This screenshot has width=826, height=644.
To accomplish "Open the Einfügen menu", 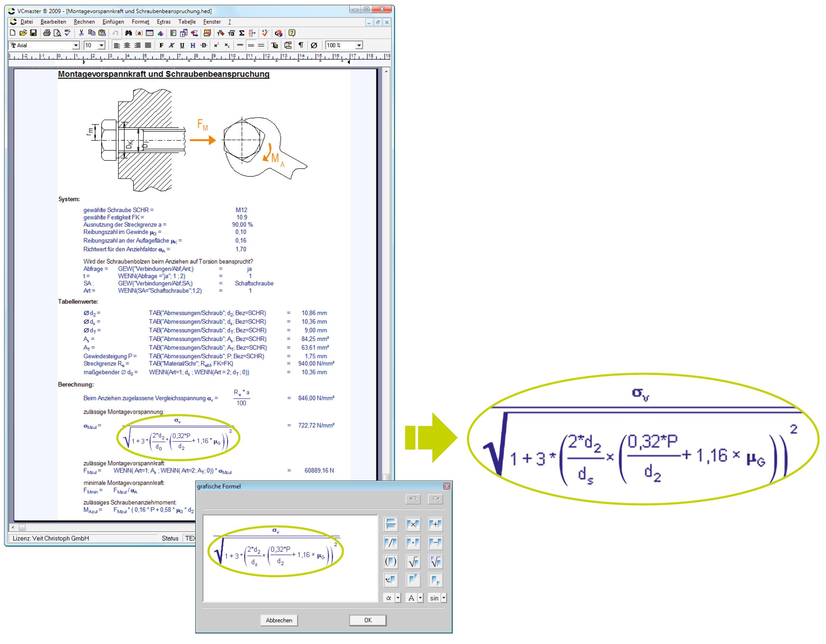I will tap(113, 22).
